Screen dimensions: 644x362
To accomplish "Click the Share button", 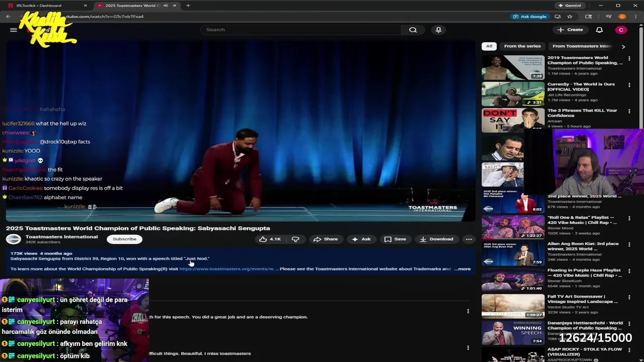I will [x=326, y=239].
